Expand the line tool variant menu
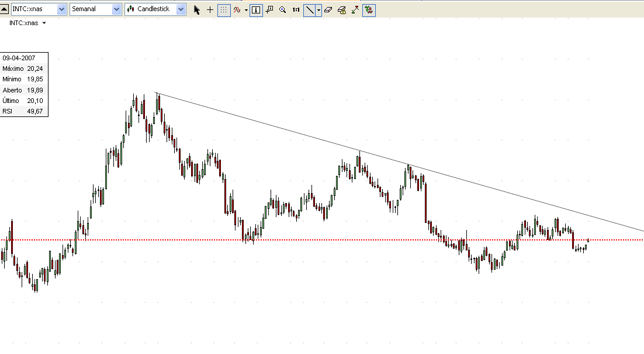 coord(317,10)
